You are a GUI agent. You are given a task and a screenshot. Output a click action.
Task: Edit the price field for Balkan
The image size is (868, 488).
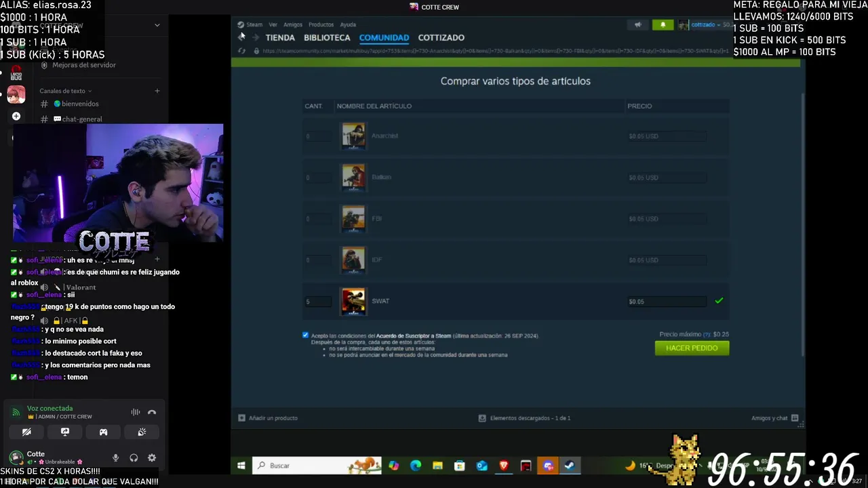667,178
